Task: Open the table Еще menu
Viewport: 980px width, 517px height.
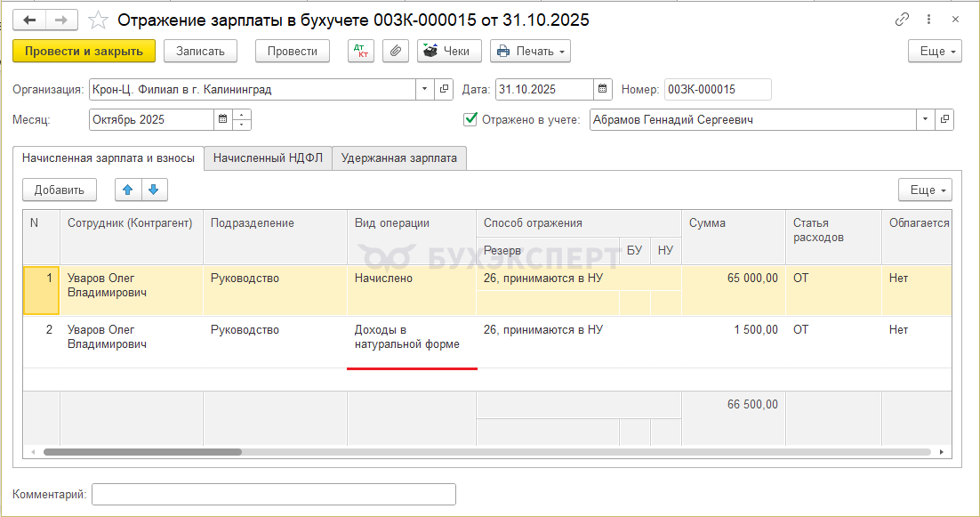Action: point(925,190)
